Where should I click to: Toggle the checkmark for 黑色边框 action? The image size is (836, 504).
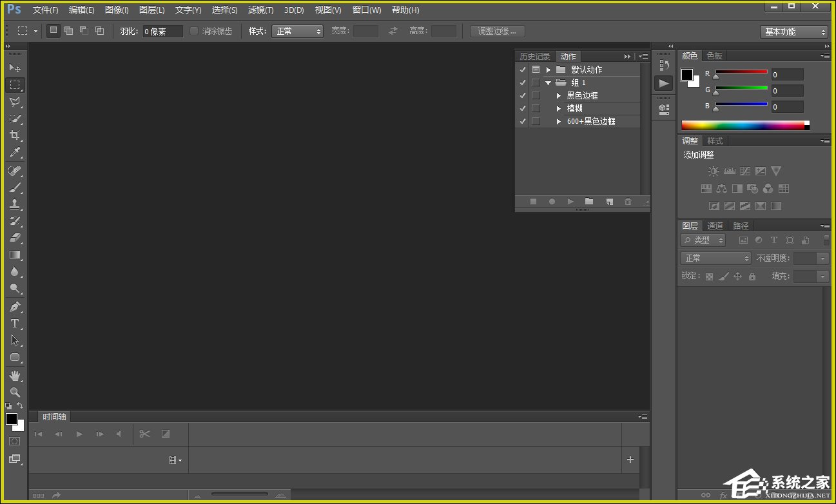point(523,95)
